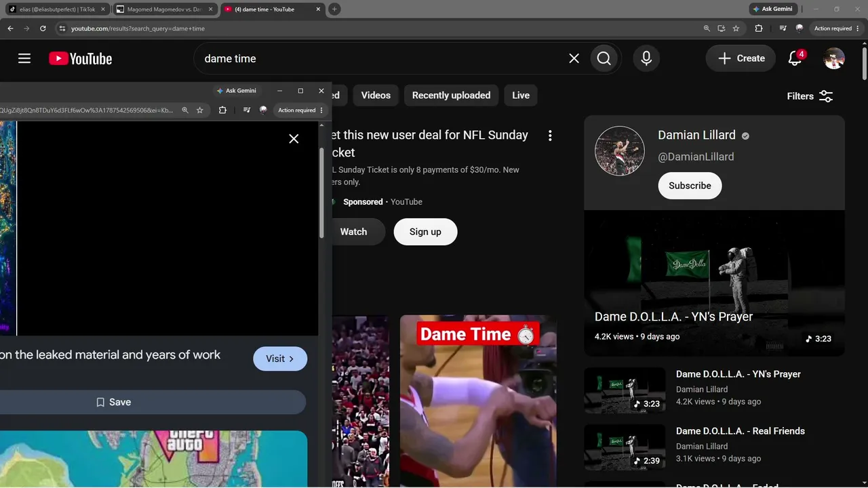Open the YN's Prayer 3:23 list thumbnail

[625, 390]
